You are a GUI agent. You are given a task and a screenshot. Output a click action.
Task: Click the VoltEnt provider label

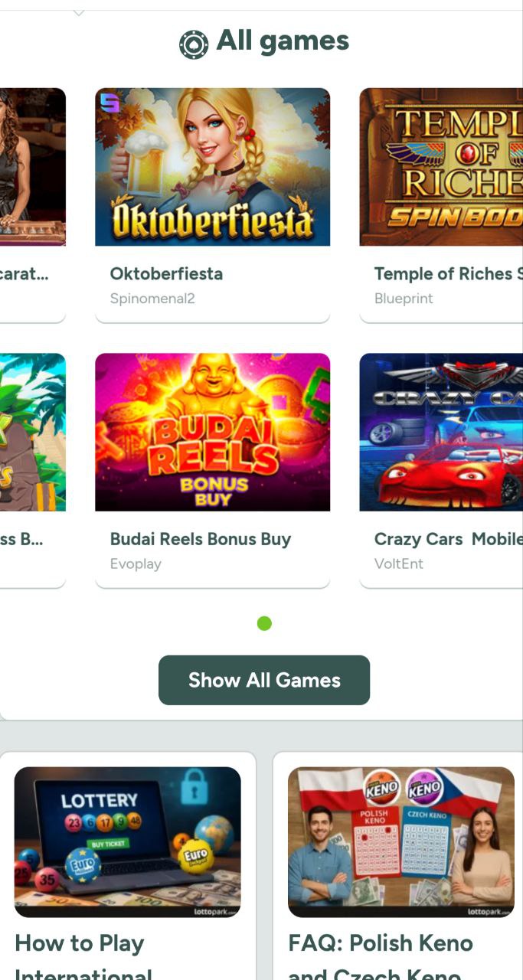398,564
